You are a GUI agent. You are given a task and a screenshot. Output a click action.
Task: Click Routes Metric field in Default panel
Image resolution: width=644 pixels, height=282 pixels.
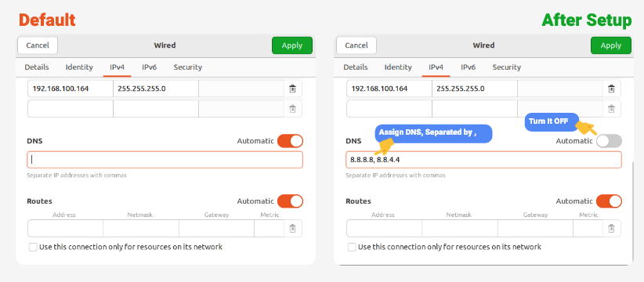(x=270, y=229)
